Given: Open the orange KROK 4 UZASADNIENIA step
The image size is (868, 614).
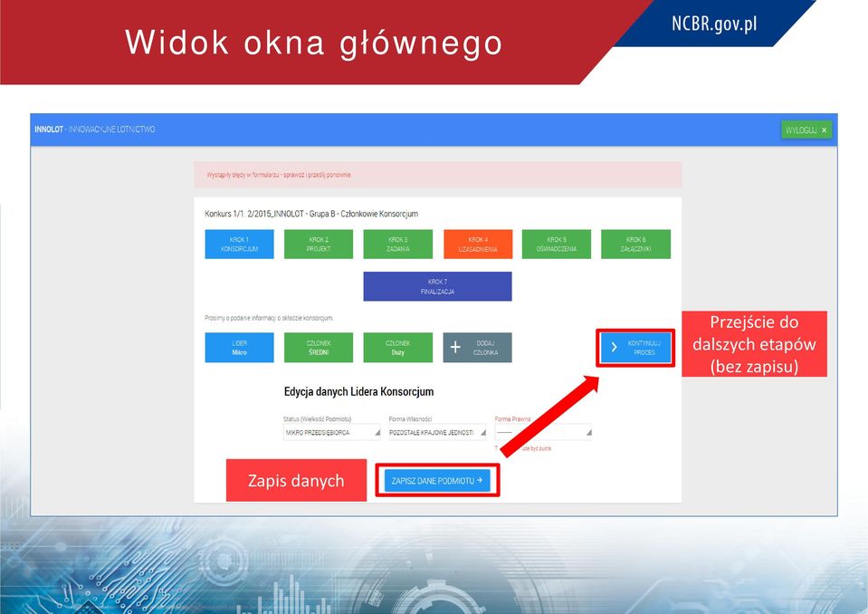Looking at the screenshot, I should (x=478, y=245).
